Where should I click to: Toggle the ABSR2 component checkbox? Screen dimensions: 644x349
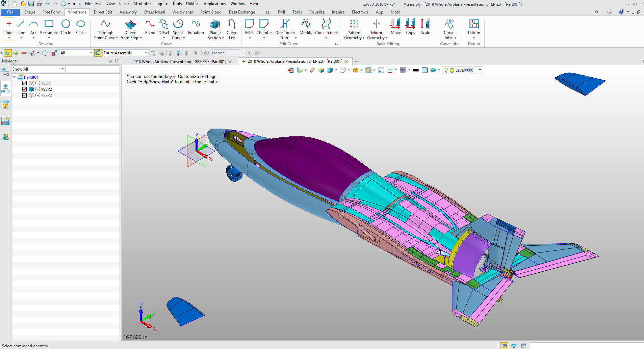click(25, 89)
